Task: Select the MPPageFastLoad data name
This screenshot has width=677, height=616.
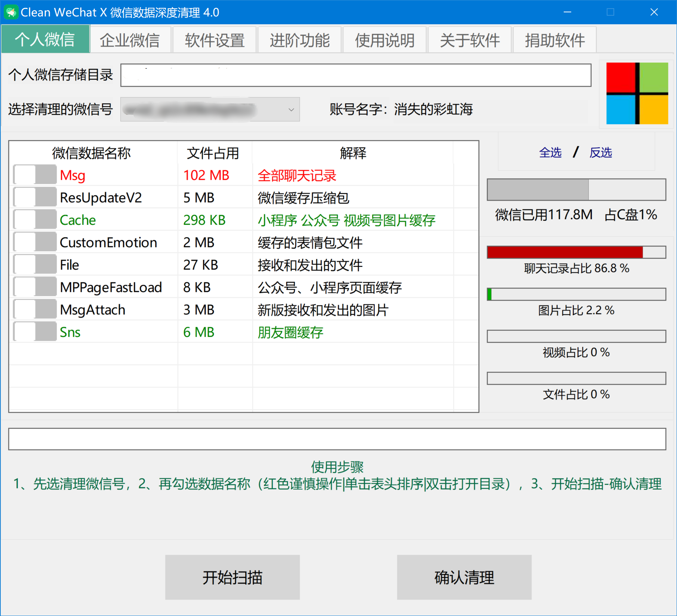Action: [x=111, y=287]
